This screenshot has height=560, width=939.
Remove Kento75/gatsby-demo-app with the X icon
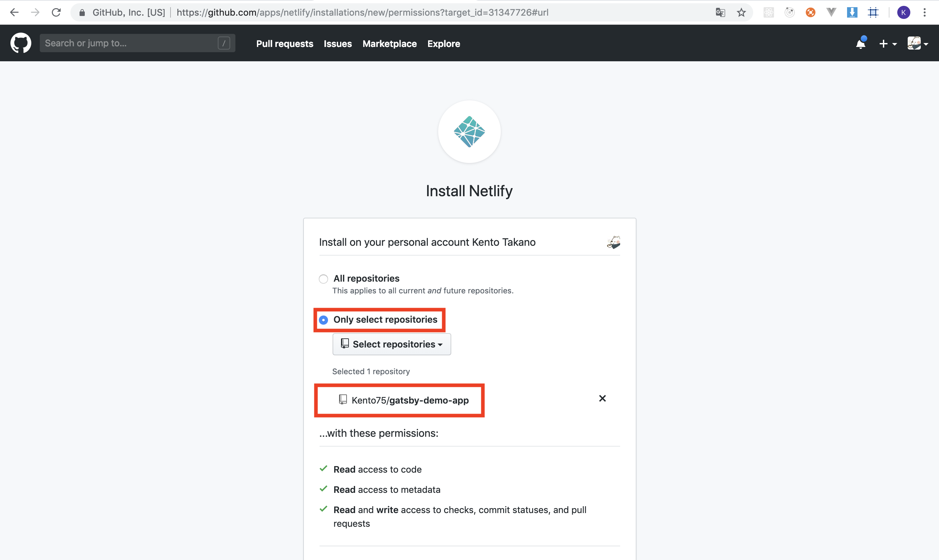point(602,399)
